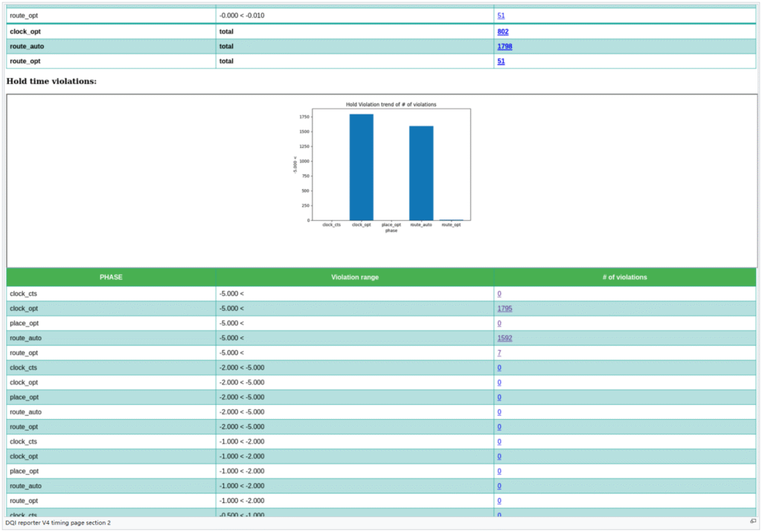Screen dimensions: 762x532
Task: Click route_auto -1.000 < -2.000 violations link
Action: [x=499, y=486]
